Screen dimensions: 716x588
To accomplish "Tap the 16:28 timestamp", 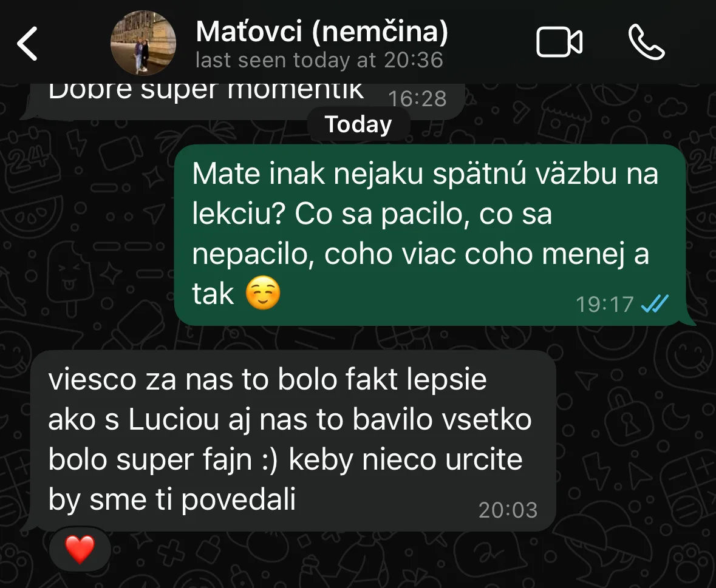I will pos(417,98).
